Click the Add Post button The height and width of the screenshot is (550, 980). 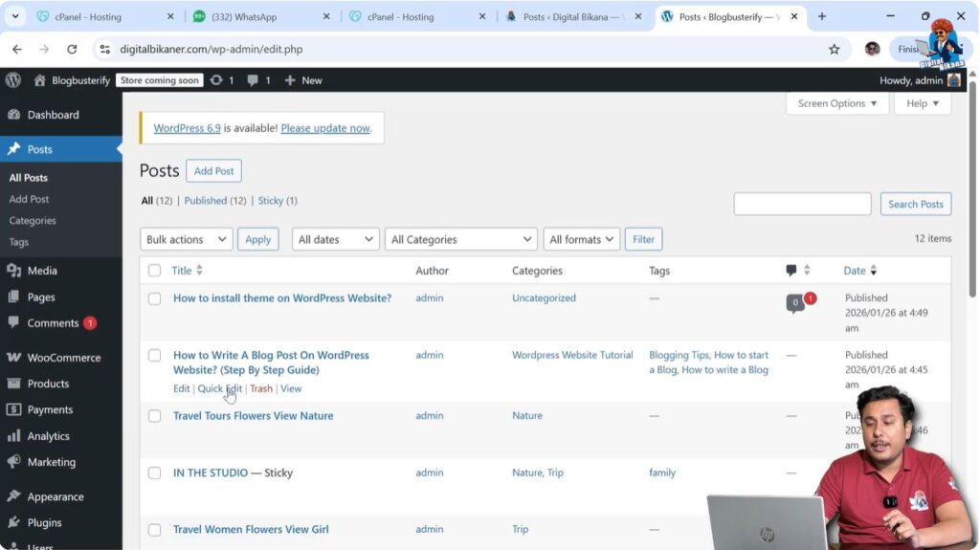213,170
